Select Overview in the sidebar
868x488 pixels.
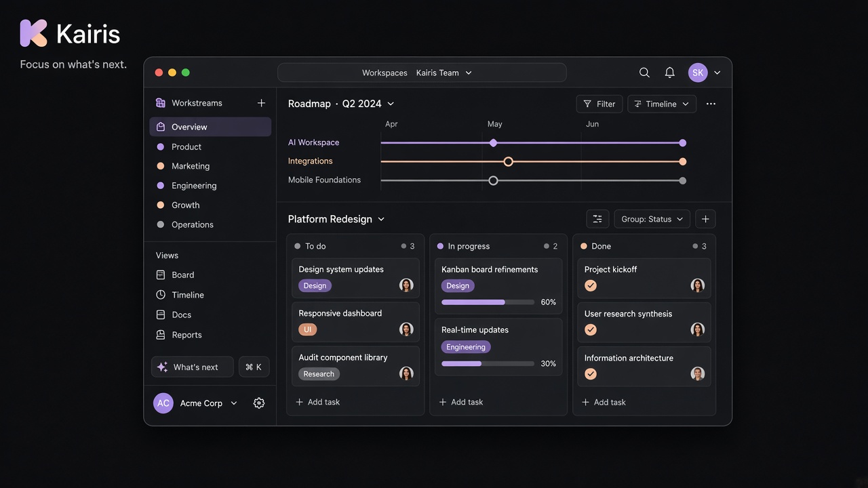pyautogui.click(x=210, y=127)
